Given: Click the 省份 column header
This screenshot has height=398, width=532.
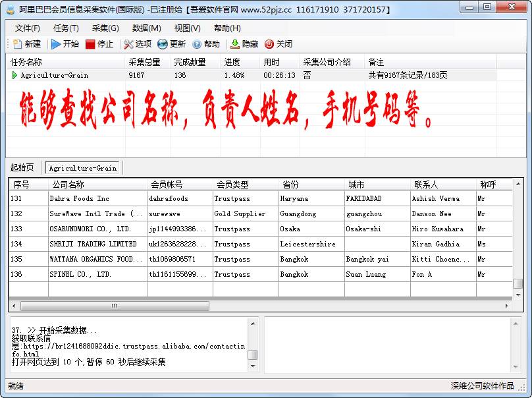Looking at the screenshot, I should pos(311,185).
